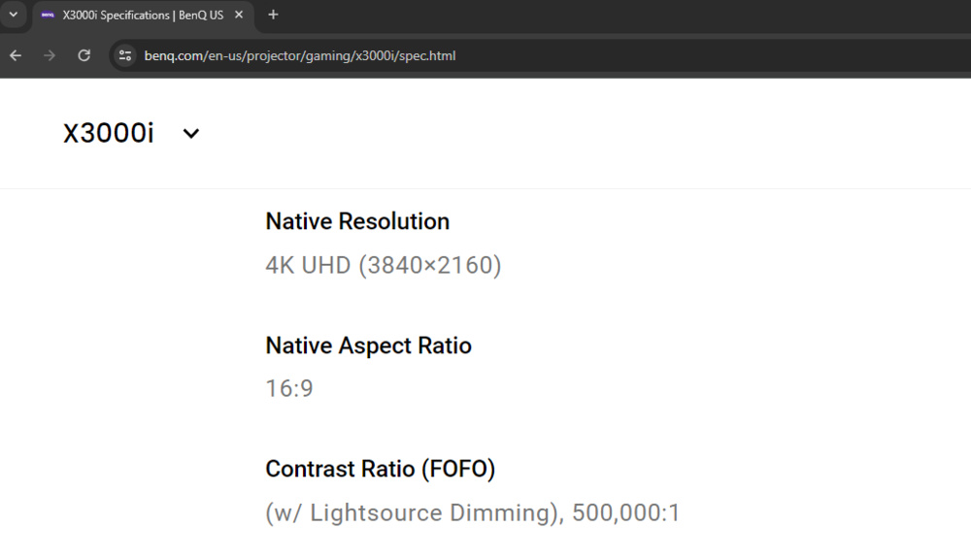Click the back navigation arrow
The width and height of the screenshot is (971, 560).
click(16, 55)
